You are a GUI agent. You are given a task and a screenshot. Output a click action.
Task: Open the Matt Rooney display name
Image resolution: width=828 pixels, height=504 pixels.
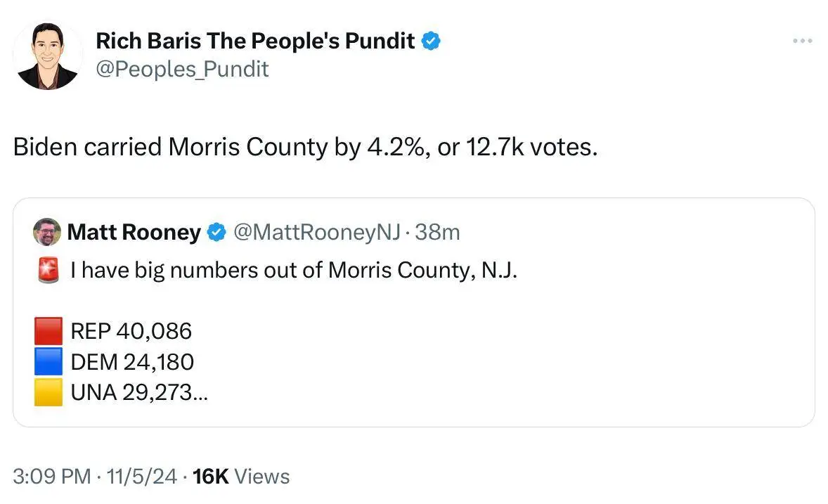[x=134, y=232]
